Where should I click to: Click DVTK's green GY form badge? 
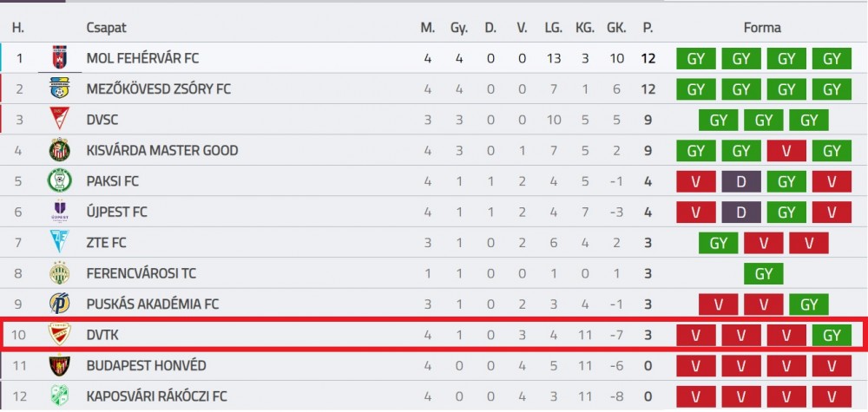(832, 335)
